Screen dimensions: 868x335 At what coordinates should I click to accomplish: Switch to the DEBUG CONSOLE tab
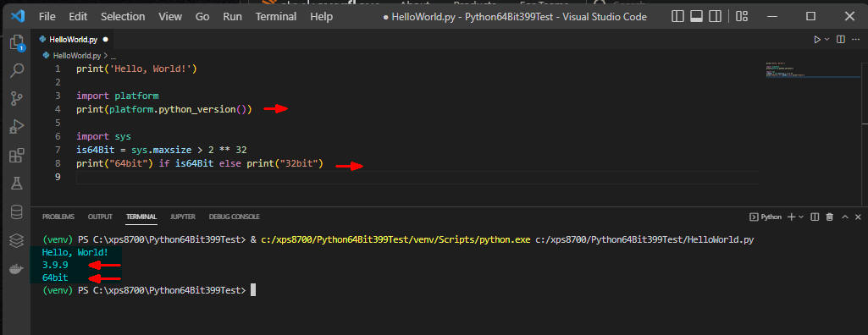(235, 217)
